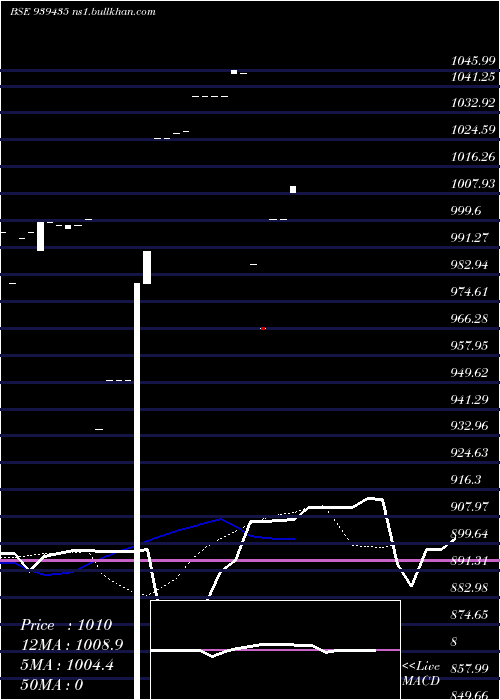Click the 907.97 price axis label
This screenshot has height=700, width=500.
(x=469, y=507)
